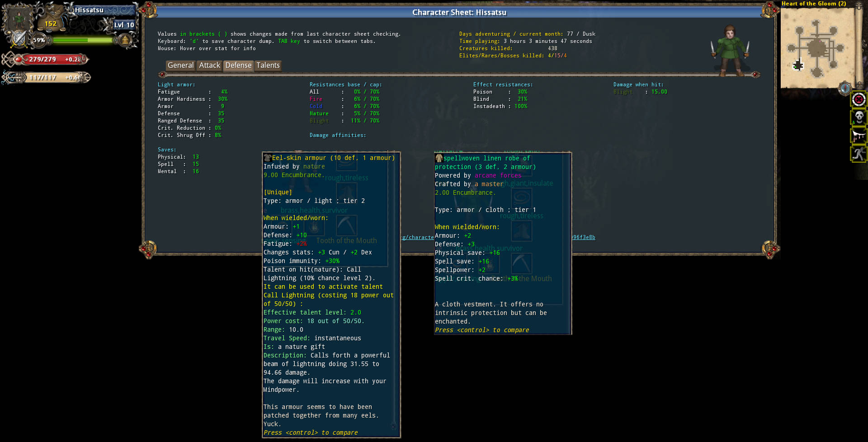Image resolution: width=868 pixels, height=442 pixels.
Task: Click the Saves heading
Action: [x=167, y=150]
